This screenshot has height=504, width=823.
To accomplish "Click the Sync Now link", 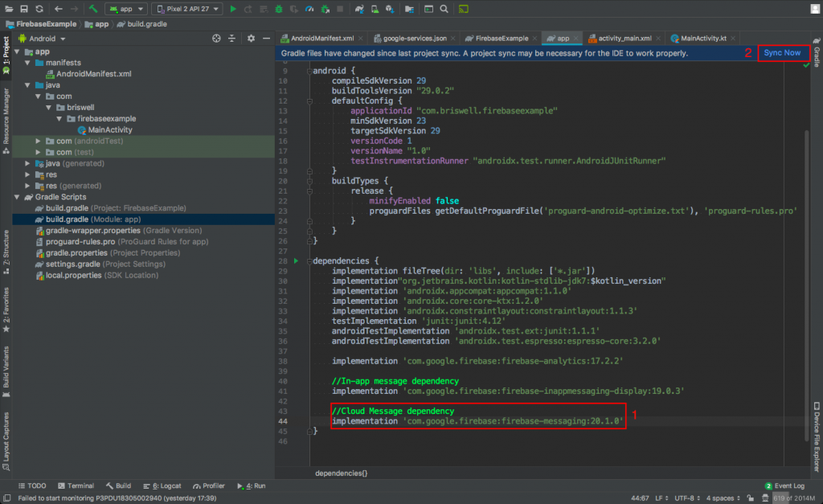I will point(782,53).
